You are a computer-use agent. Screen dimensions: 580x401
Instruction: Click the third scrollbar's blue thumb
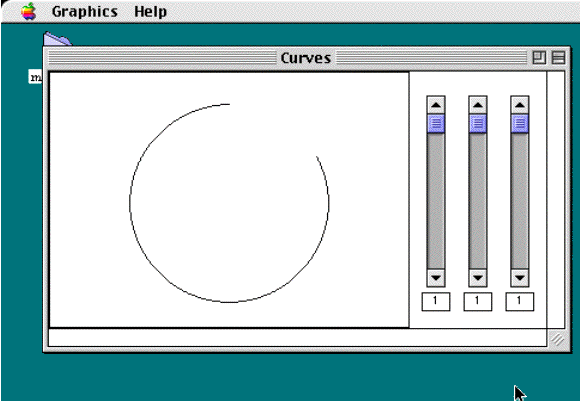tap(520, 123)
